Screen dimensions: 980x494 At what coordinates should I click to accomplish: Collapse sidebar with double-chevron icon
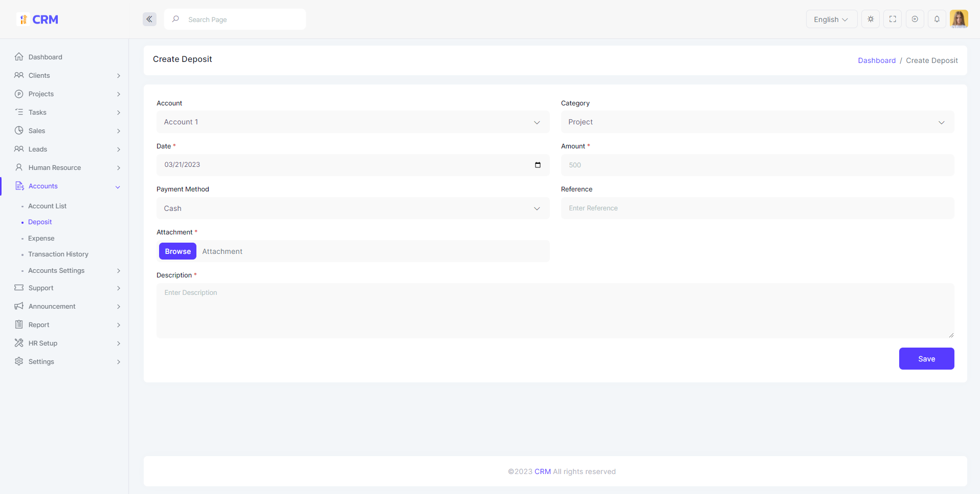tap(149, 19)
